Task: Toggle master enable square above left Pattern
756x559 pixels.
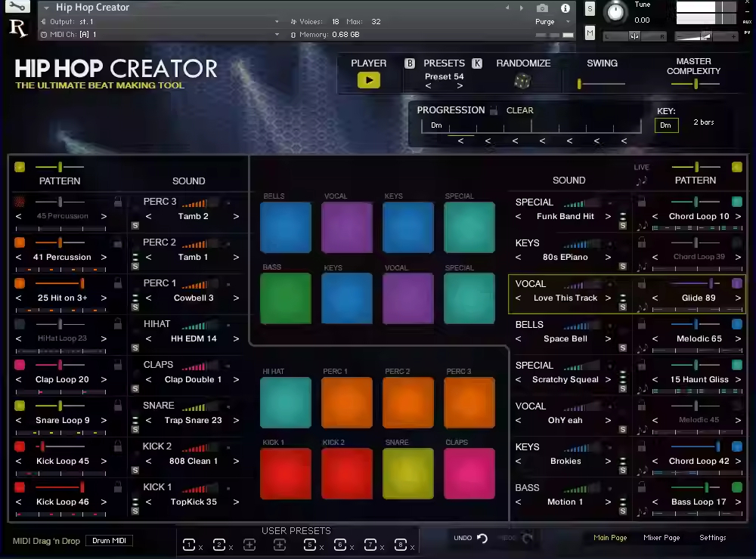Action: [20, 167]
